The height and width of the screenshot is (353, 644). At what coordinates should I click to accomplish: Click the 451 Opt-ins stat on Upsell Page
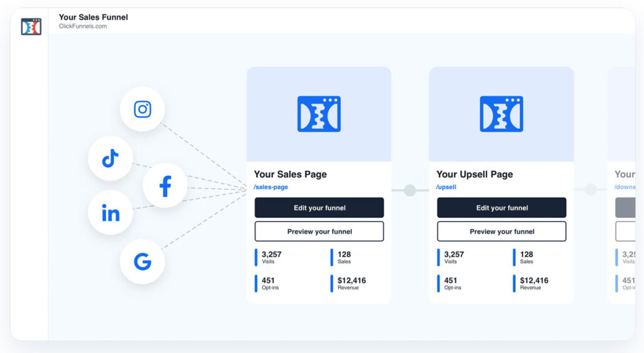click(x=449, y=284)
